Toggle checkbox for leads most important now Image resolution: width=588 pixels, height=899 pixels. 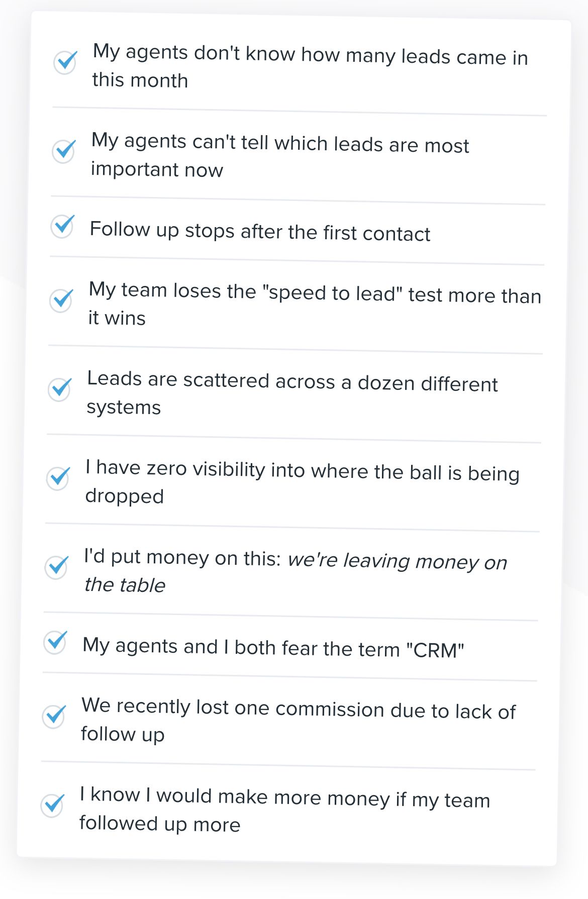pyautogui.click(x=64, y=151)
